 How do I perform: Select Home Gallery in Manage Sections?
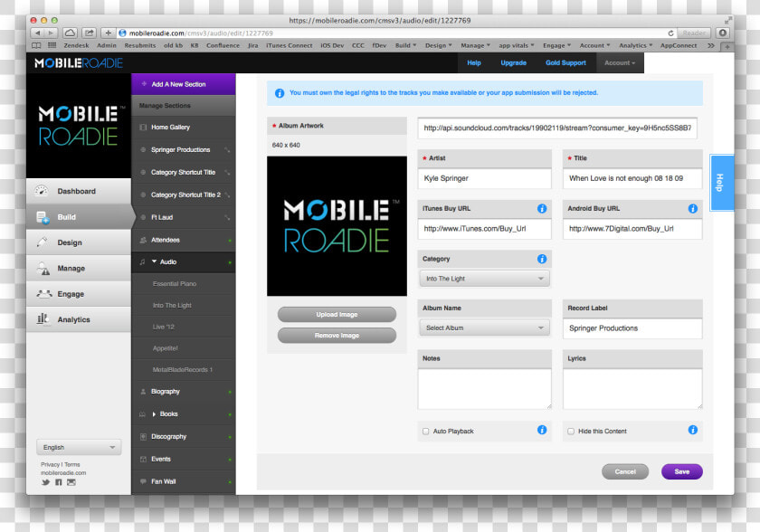click(183, 127)
